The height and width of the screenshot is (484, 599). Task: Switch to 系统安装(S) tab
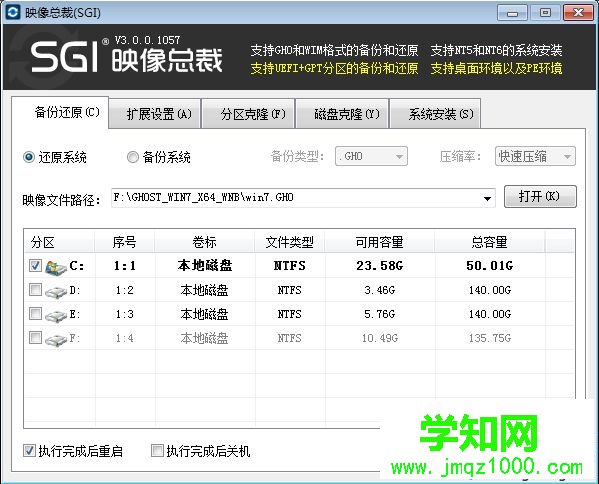pos(435,114)
